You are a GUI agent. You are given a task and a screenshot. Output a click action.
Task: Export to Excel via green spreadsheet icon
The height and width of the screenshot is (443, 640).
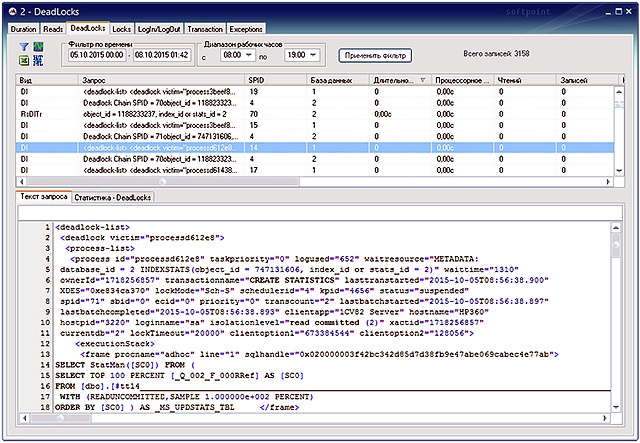click(x=24, y=61)
